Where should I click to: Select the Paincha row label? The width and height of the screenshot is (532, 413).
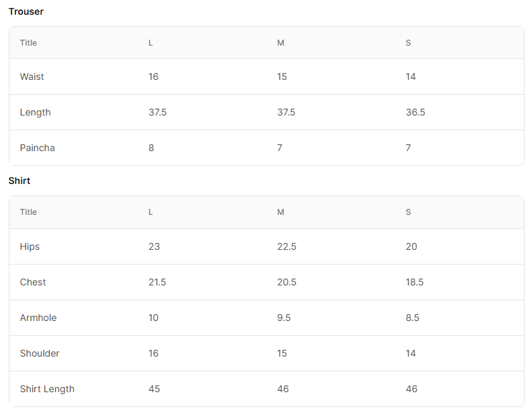pyautogui.click(x=38, y=148)
